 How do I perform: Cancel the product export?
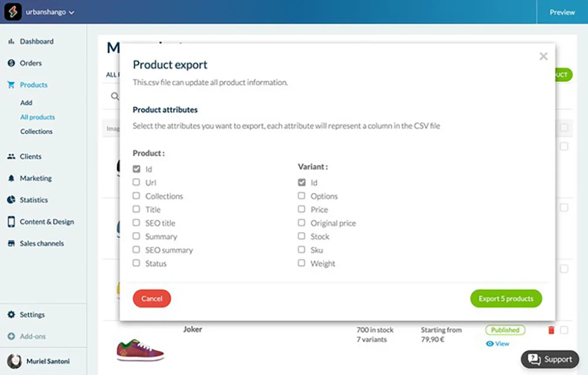[x=152, y=299]
